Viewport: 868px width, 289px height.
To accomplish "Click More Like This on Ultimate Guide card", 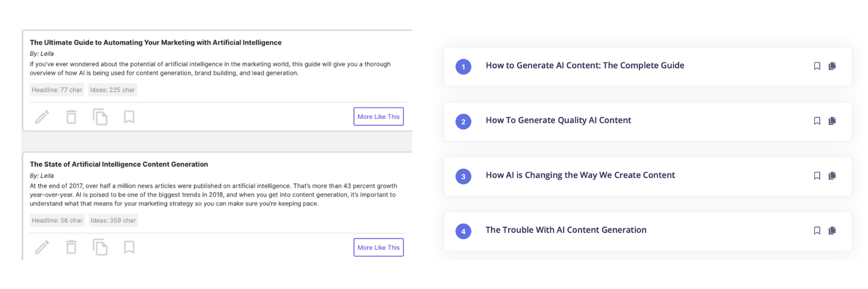I will point(378,117).
